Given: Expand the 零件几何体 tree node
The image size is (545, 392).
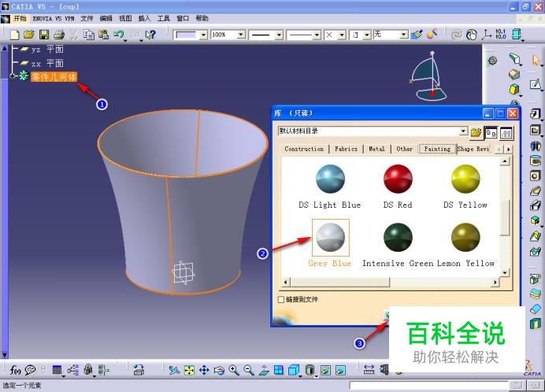Looking at the screenshot, I should coord(13,76).
